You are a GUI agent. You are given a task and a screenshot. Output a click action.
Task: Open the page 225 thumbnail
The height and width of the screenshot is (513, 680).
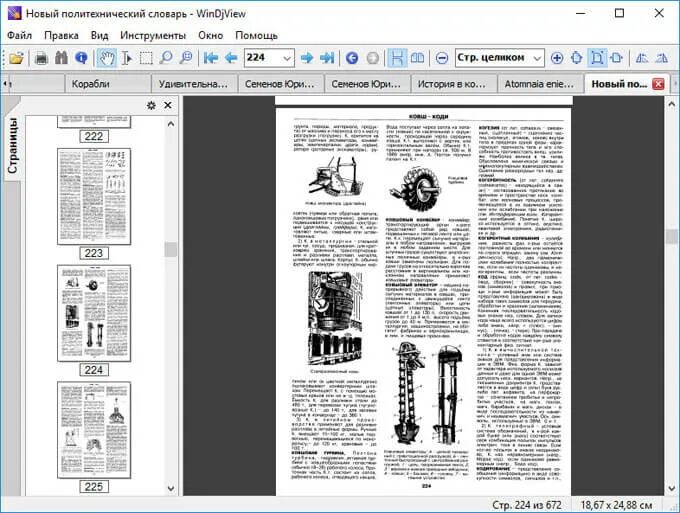pyautogui.click(x=94, y=430)
